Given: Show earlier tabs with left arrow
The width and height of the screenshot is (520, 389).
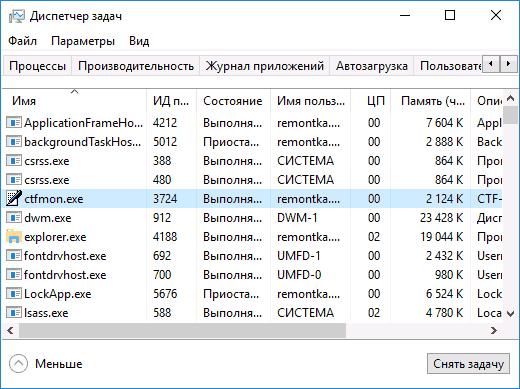Looking at the screenshot, I should pyautogui.click(x=491, y=63).
